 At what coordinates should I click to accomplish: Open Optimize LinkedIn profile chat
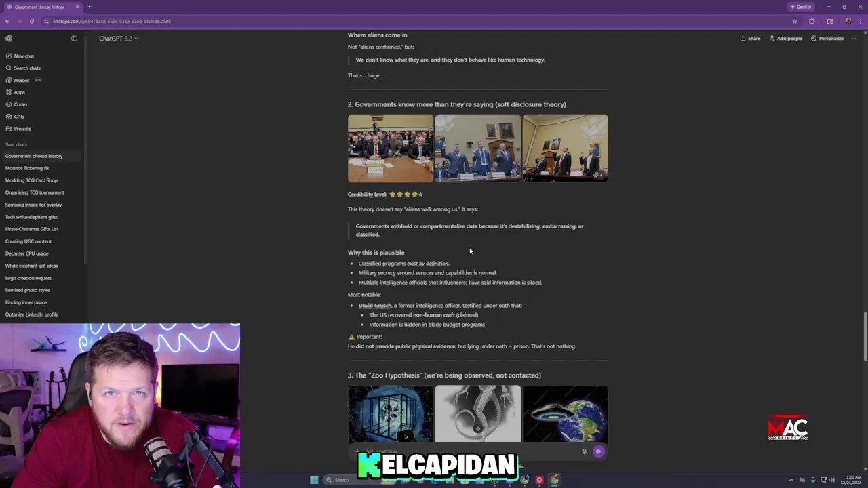coord(31,314)
